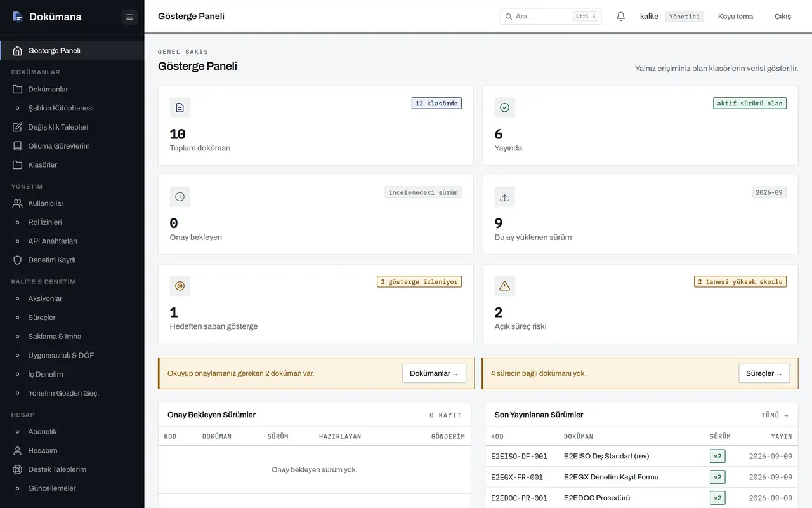Screen dimensions: 812x508
Task: Click the Dokümanlar → button in the alert
Action: pyautogui.click(x=434, y=373)
